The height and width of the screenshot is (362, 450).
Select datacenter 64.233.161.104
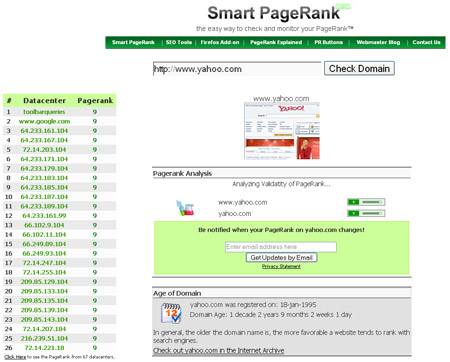click(x=44, y=131)
